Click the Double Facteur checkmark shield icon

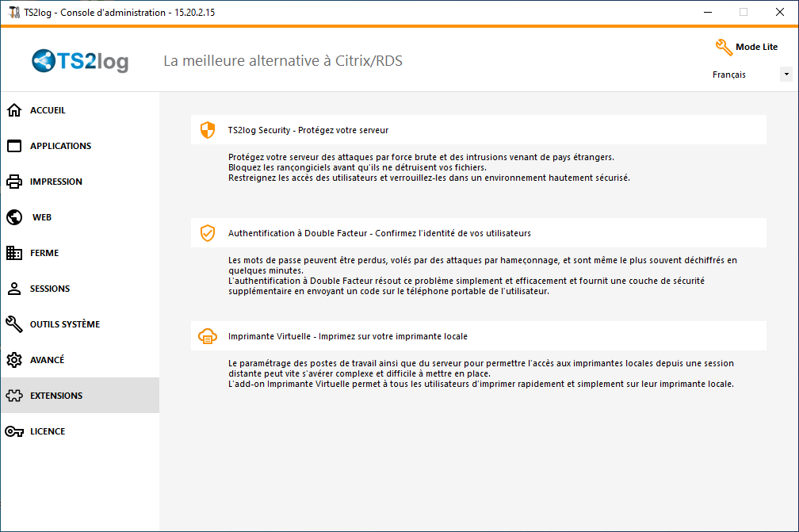pyautogui.click(x=208, y=233)
